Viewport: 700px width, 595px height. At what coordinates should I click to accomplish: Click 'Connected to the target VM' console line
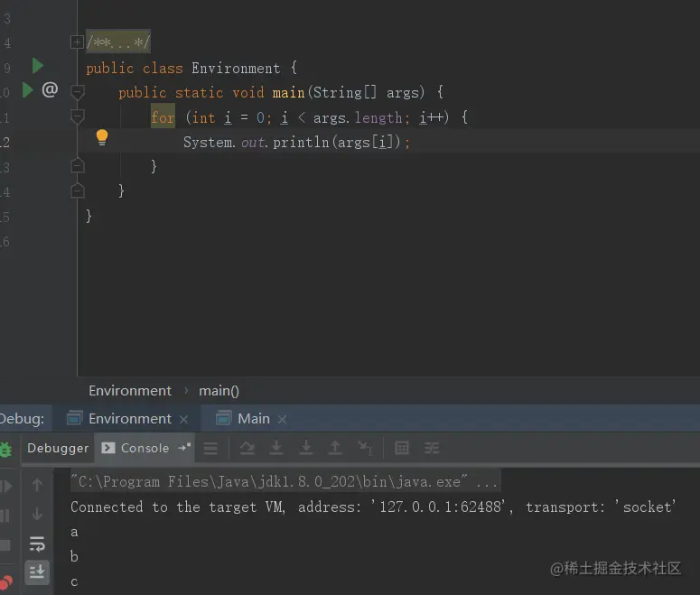coord(373,507)
